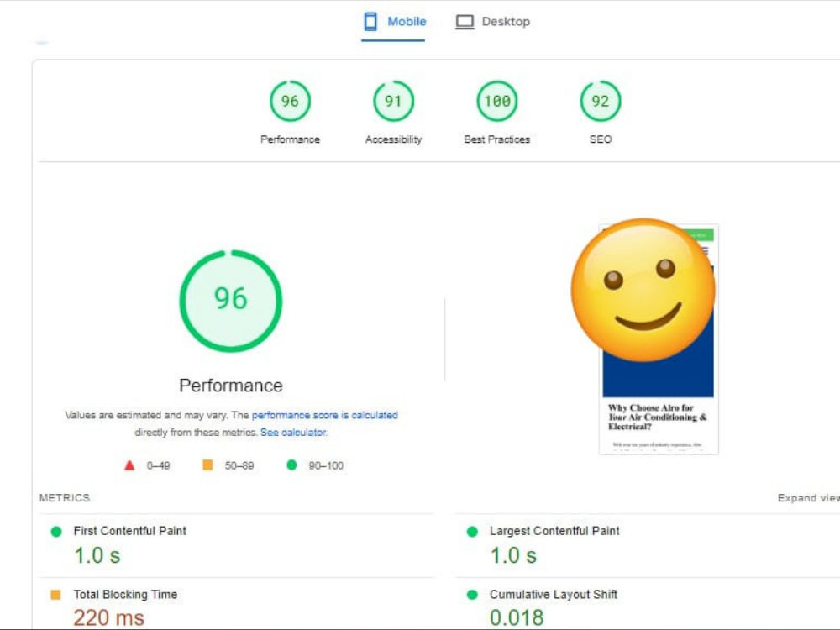Viewport: 840px width, 630px height.
Task: Open the SEO category label link
Action: 601,139
